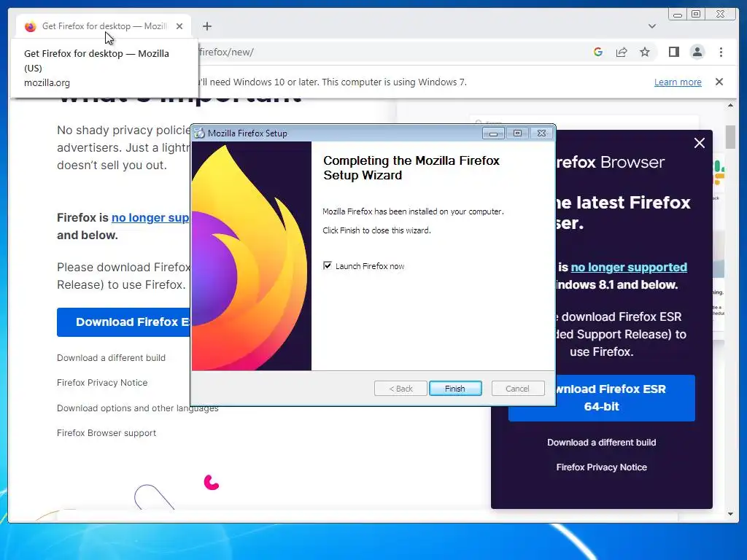Click no longer supported link in popup
Image resolution: width=747 pixels, height=560 pixels.
click(629, 267)
